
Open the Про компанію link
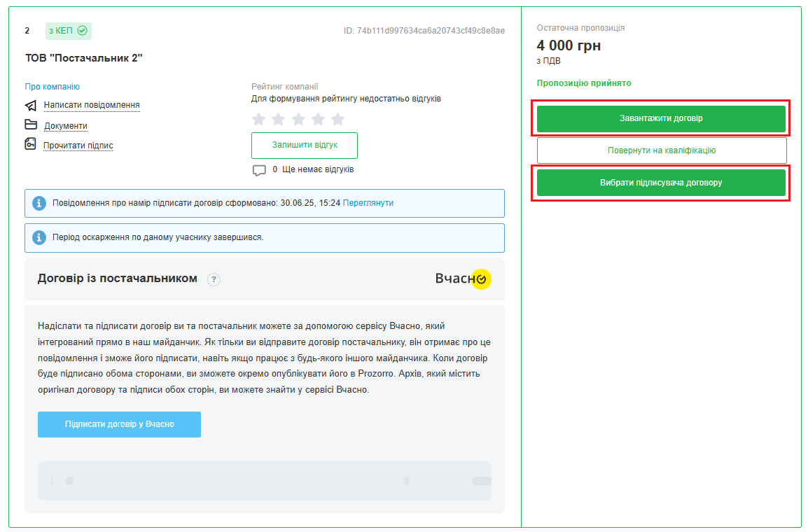53,87
